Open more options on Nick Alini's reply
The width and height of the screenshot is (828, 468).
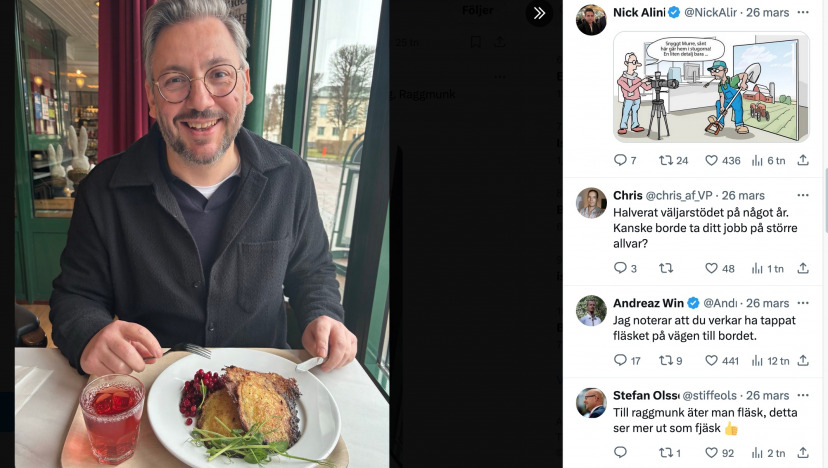click(803, 12)
